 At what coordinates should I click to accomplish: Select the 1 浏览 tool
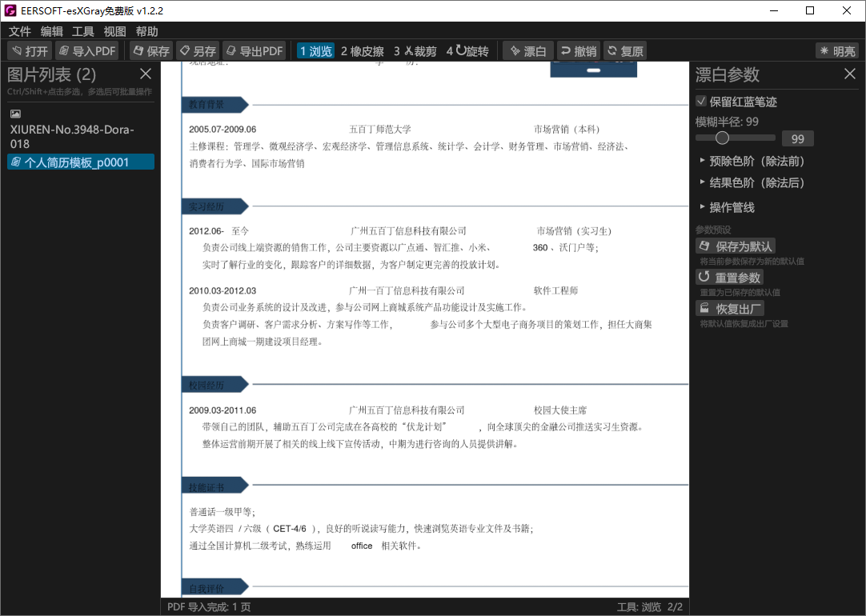point(315,51)
